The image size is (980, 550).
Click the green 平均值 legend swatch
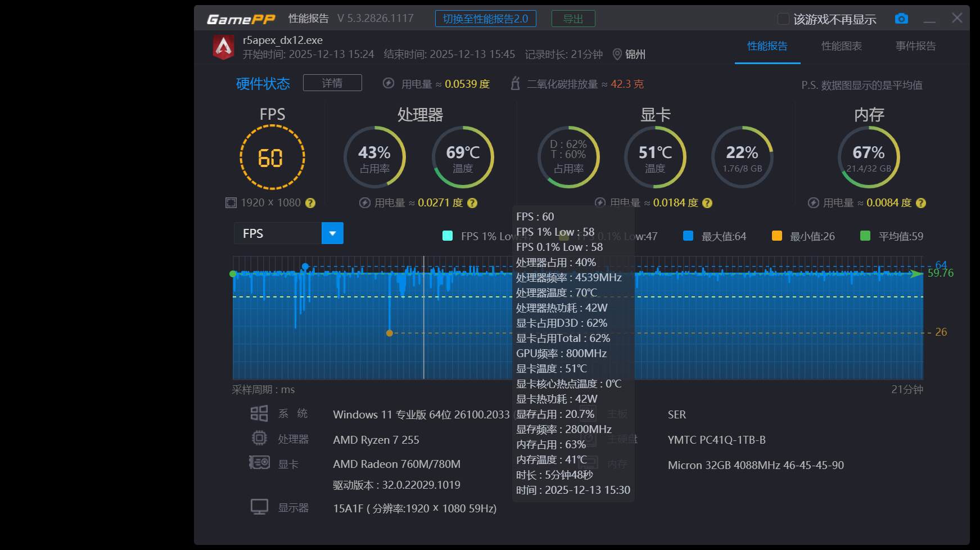[x=865, y=236]
